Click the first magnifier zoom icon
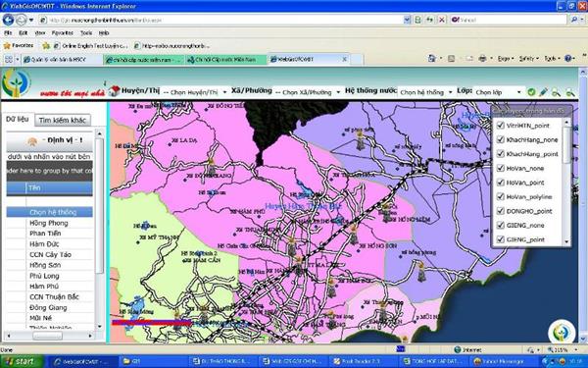This screenshot has height=368, width=588. click(556, 92)
